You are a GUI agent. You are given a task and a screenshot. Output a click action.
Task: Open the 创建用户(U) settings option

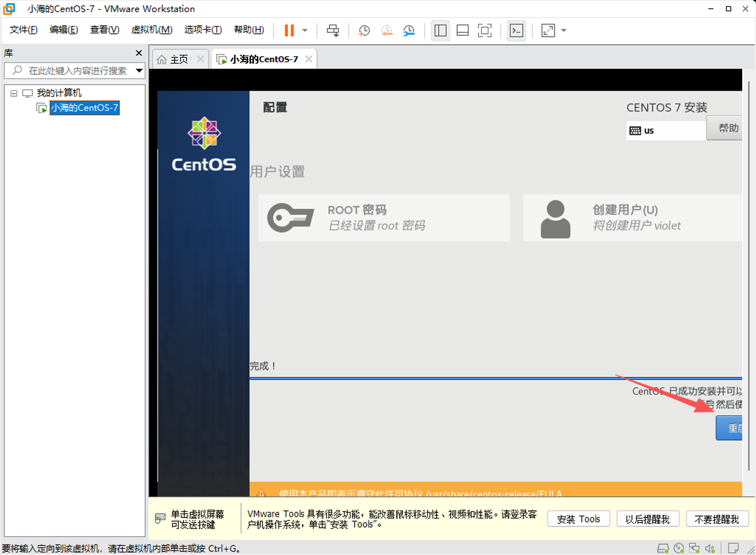click(632, 218)
